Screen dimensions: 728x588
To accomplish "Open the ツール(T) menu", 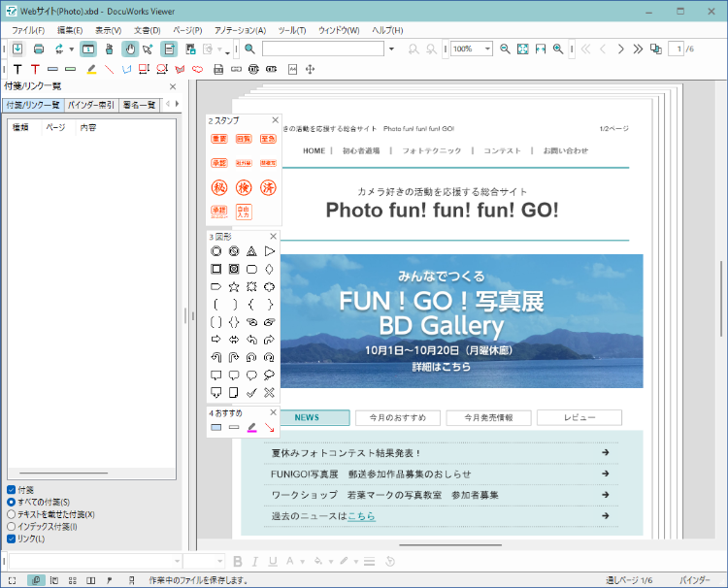I will point(291,30).
